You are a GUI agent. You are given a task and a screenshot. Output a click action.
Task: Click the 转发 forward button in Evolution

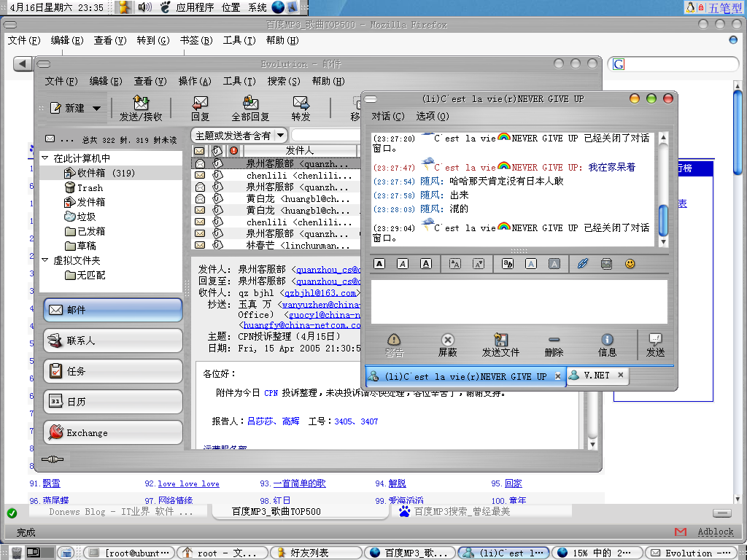[x=301, y=109]
